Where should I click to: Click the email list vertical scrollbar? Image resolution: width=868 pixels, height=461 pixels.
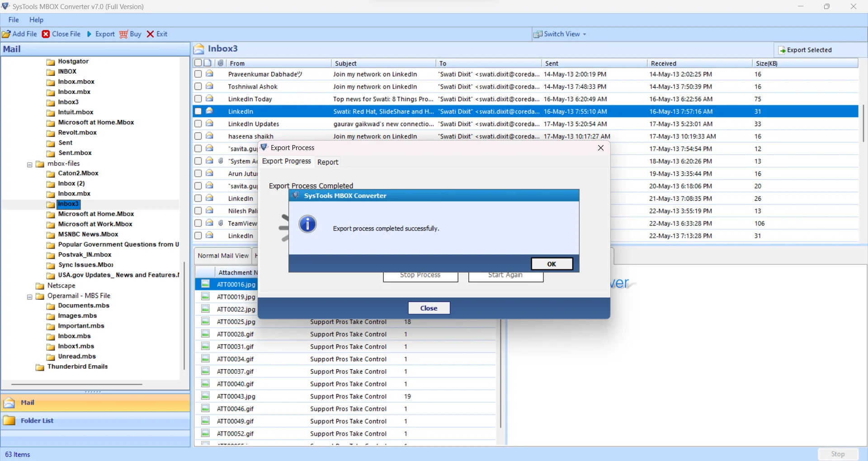pos(863,123)
